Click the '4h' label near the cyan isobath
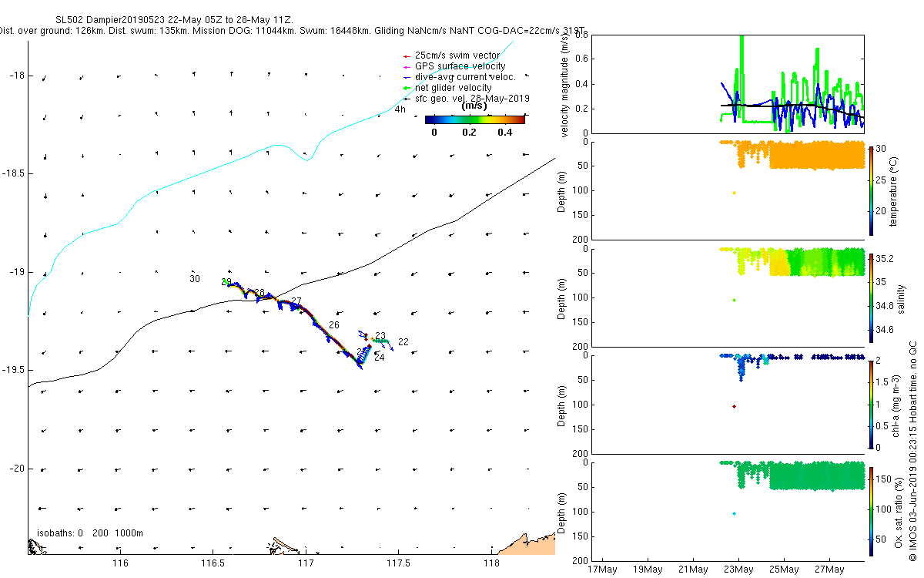Screen dimensions: 924x578 (x=400, y=109)
